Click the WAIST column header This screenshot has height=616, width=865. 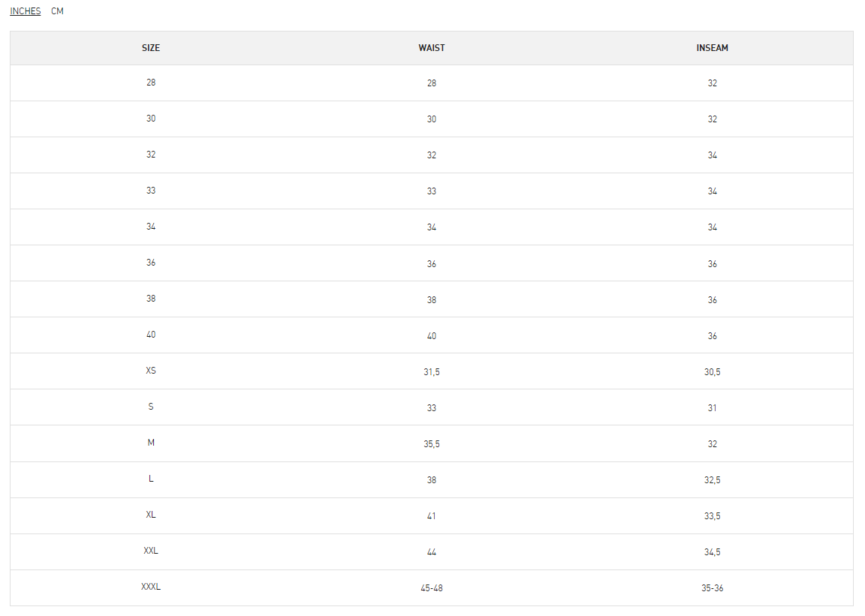(x=432, y=48)
